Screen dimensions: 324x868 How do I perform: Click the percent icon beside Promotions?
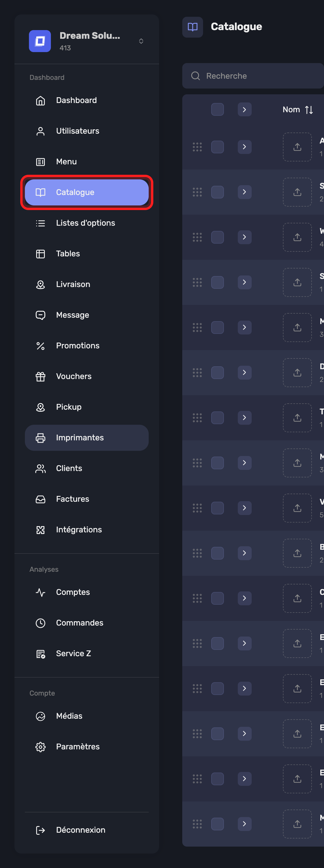pyautogui.click(x=41, y=346)
